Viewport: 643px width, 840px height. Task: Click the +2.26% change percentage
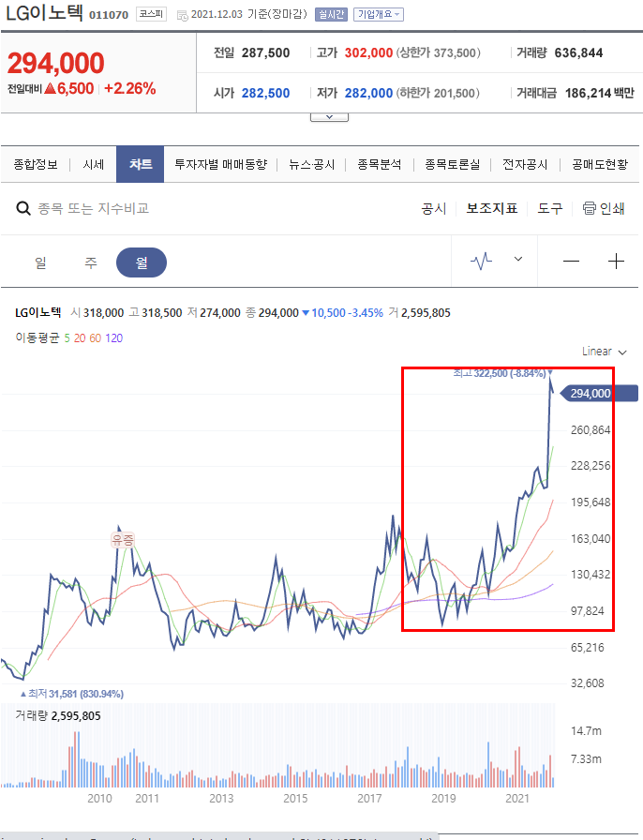[129, 88]
